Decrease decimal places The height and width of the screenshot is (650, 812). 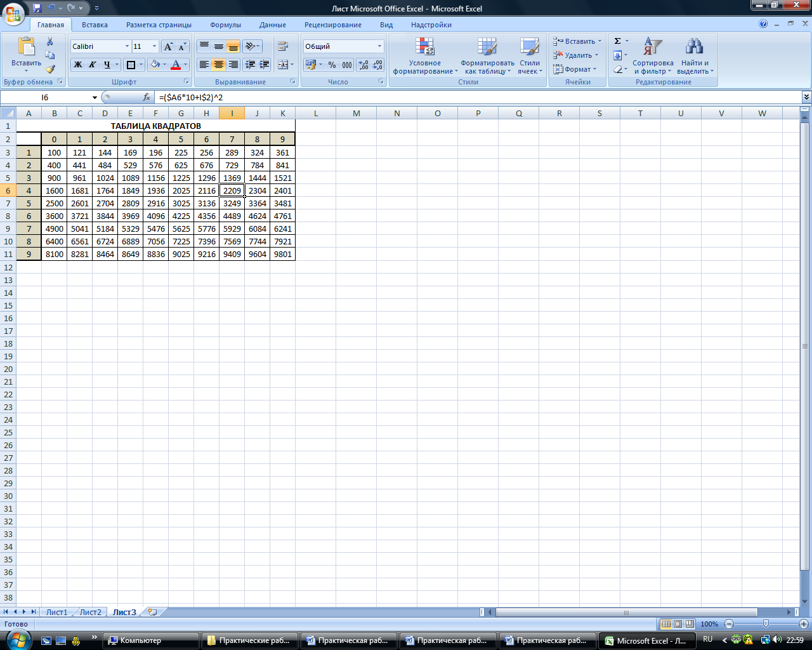point(378,65)
